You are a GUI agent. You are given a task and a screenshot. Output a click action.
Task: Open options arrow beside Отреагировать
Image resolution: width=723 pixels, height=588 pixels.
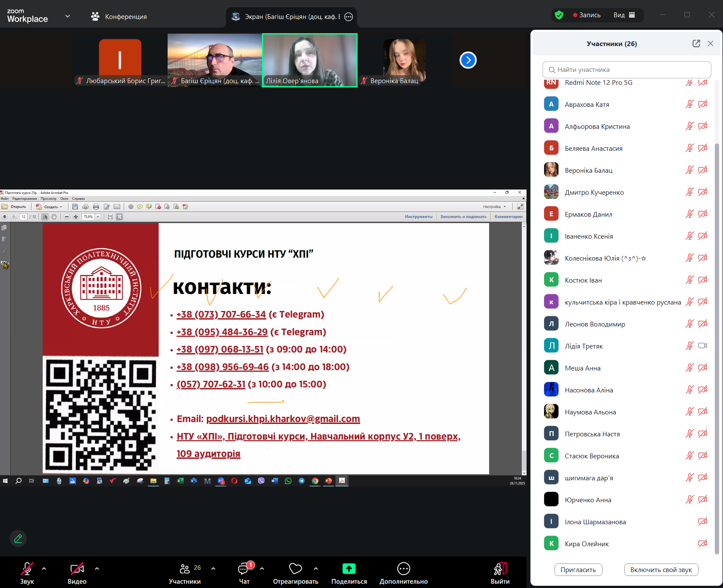(316, 569)
